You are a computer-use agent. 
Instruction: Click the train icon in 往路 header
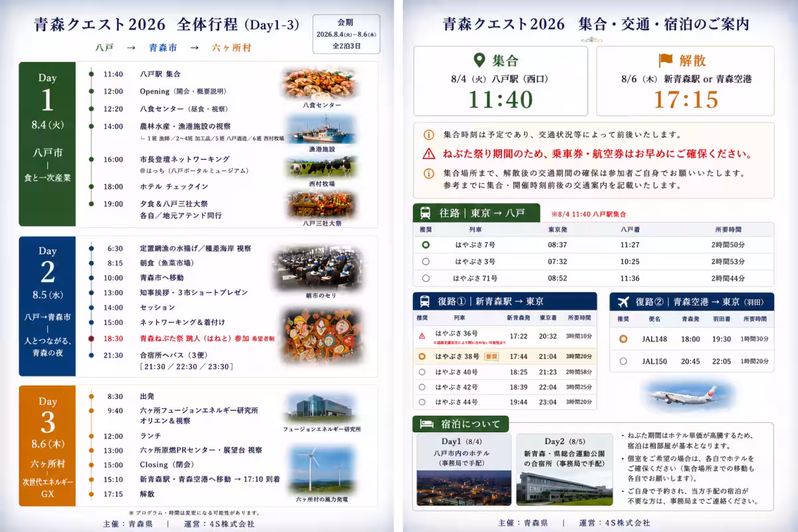pos(424,213)
